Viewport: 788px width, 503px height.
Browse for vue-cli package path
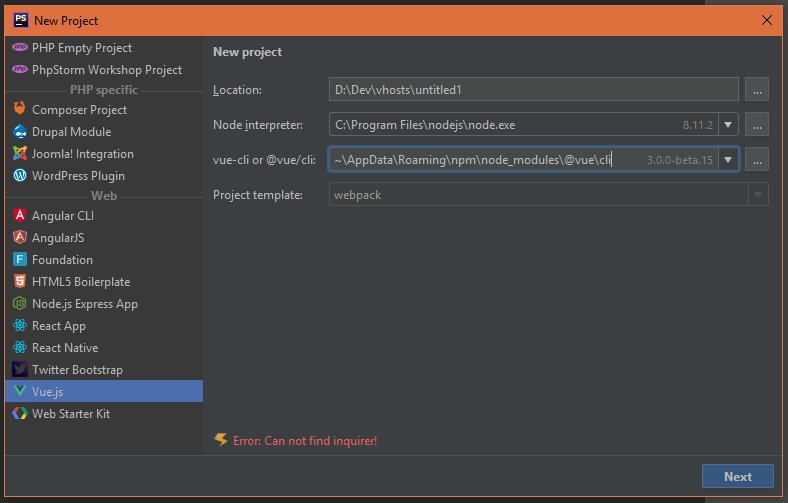click(757, 160)
